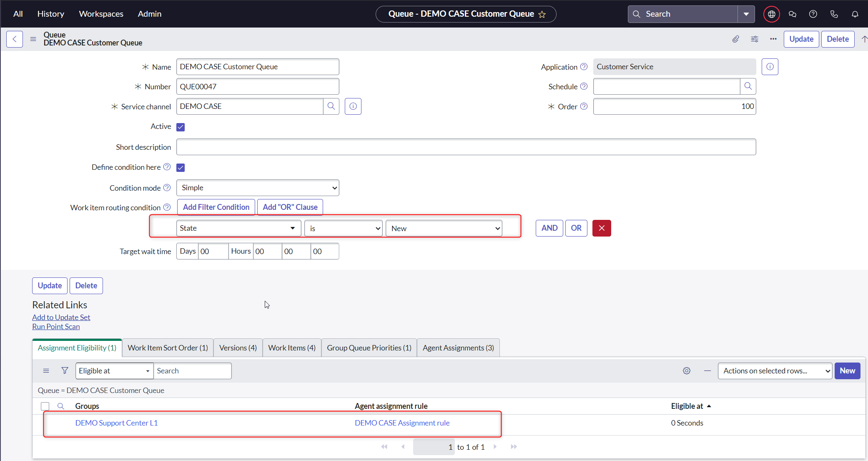
Task: Click the Add "OR" Clause button
Action: (290, 207)
